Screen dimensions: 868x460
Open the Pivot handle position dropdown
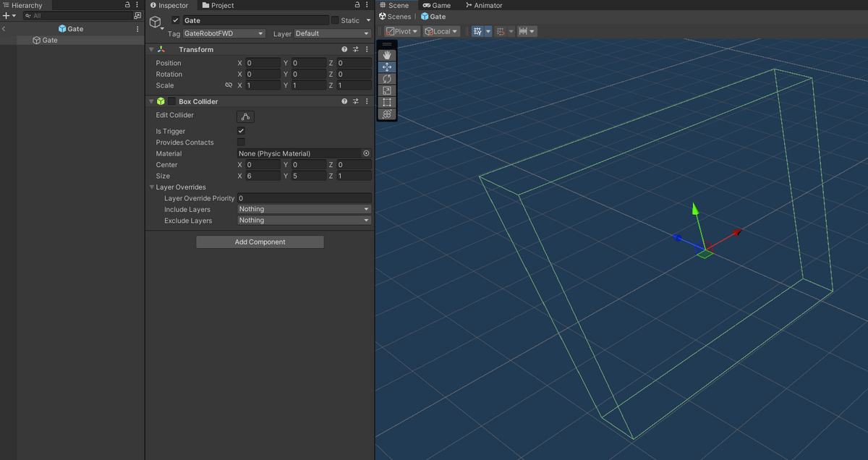tap(402, 31)
